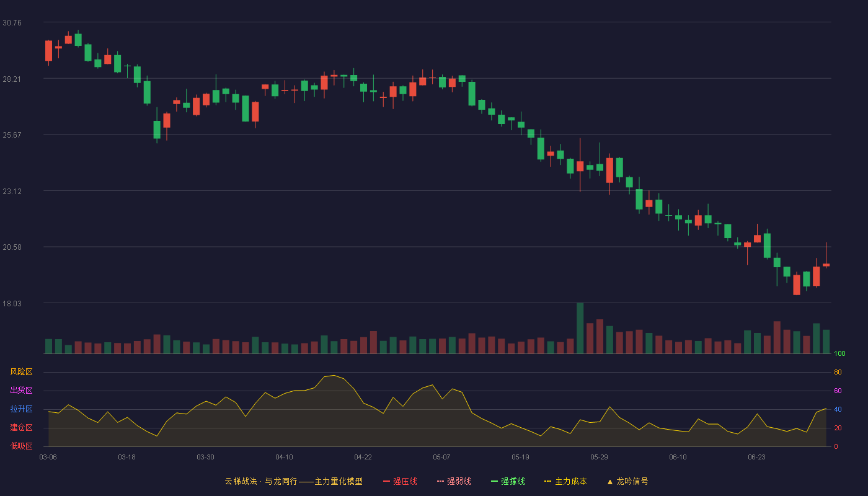Toggle the 强压线 legend series
Viewport: 868px width, 496px height.
click(x=400, y=481)
